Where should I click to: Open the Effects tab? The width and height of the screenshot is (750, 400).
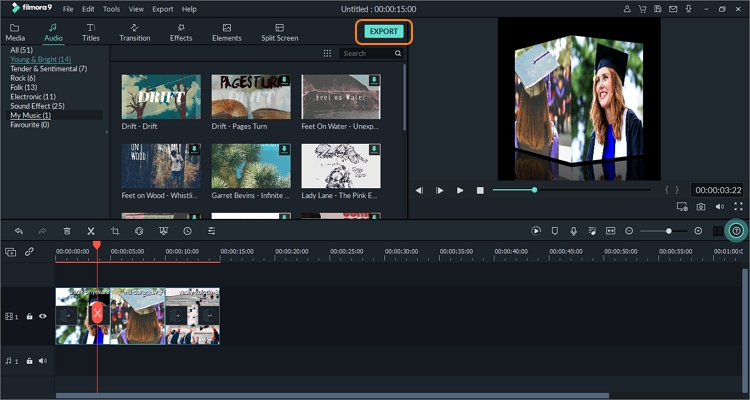point(181,33)
